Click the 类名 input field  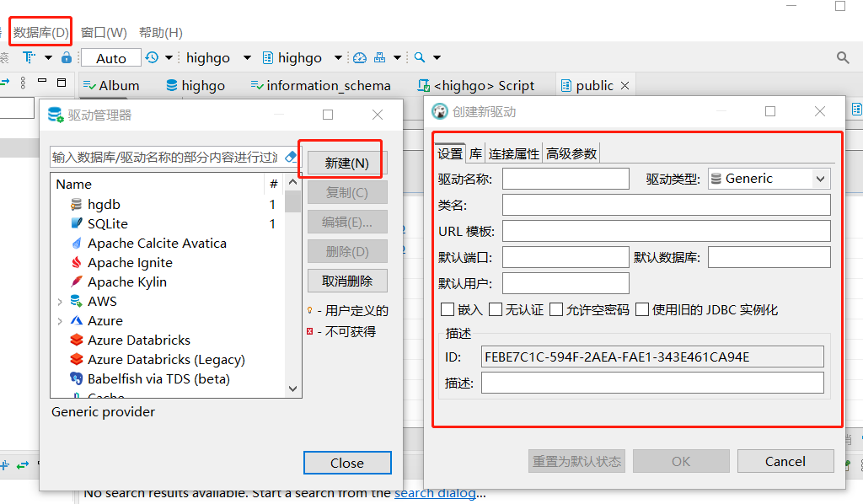tap(666, 206)
